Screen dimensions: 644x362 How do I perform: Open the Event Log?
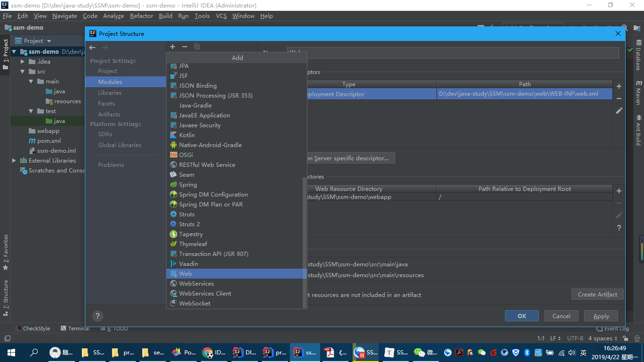tap(612, 329)
